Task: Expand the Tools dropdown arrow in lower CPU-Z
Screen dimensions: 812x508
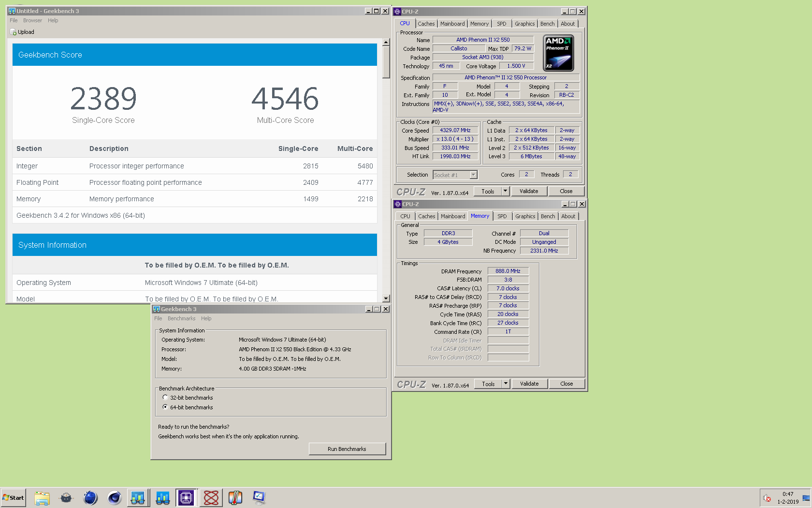Action: (506, 384)
